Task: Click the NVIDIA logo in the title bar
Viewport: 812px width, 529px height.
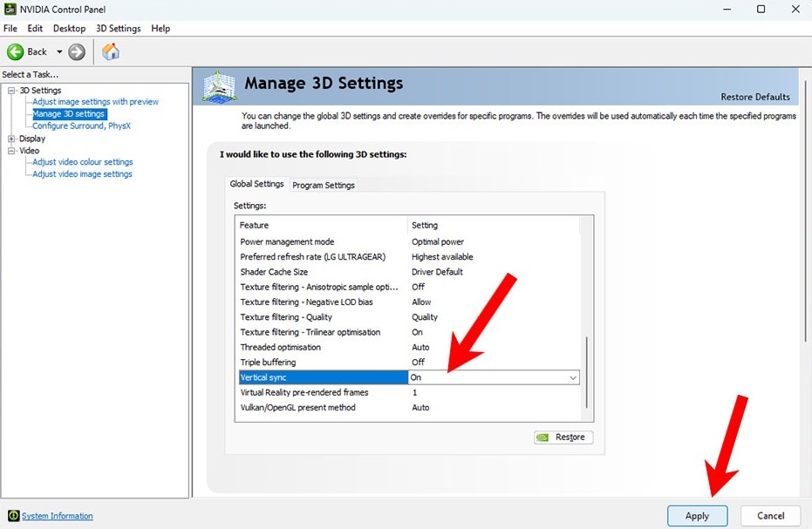Action: click(9, 10)
